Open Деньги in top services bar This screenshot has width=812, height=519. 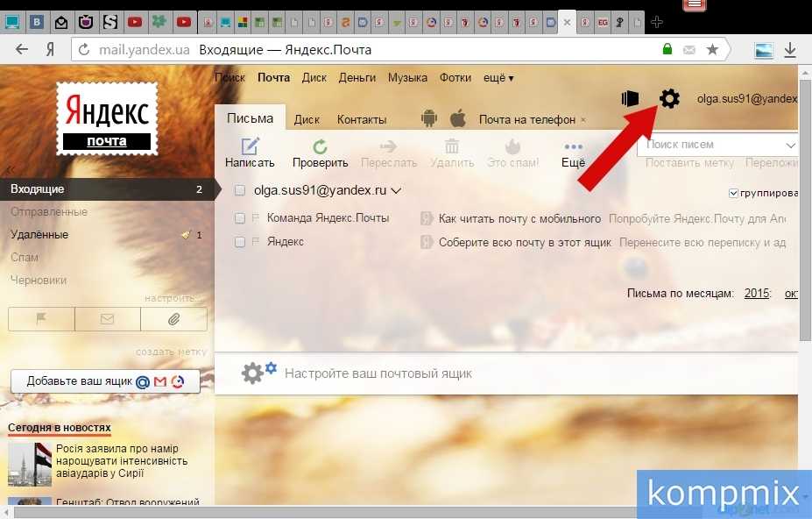tap(357, 78)
